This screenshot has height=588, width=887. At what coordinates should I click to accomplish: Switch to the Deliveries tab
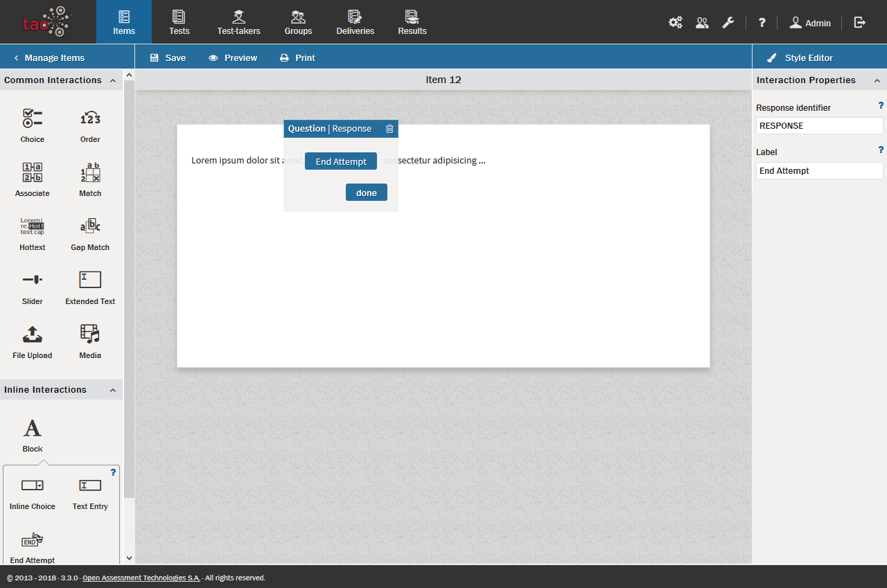(x=355, y=22)
